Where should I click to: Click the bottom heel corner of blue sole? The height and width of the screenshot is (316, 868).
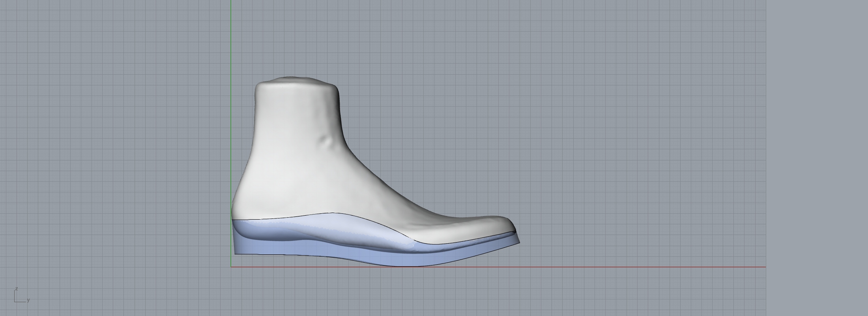click(236, 253)
